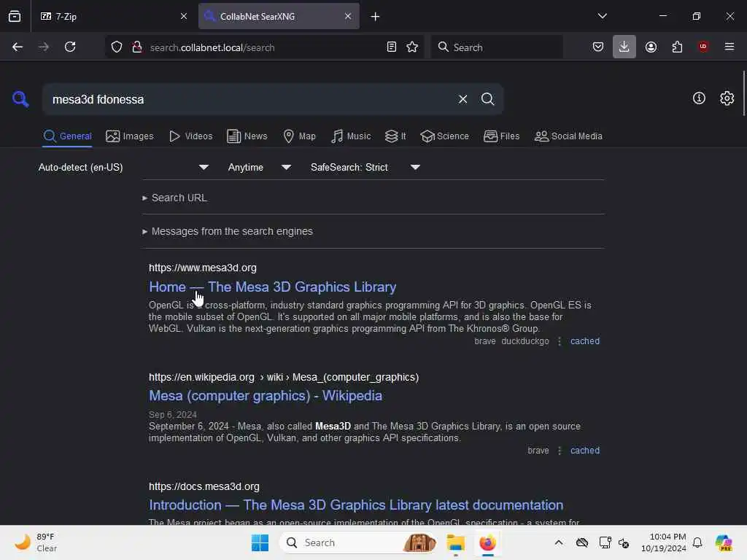Image resolution: width=747 pixels, height=560 pixels.
Task: Open the clock showing 10:04 PM
Action: (664, 542)
